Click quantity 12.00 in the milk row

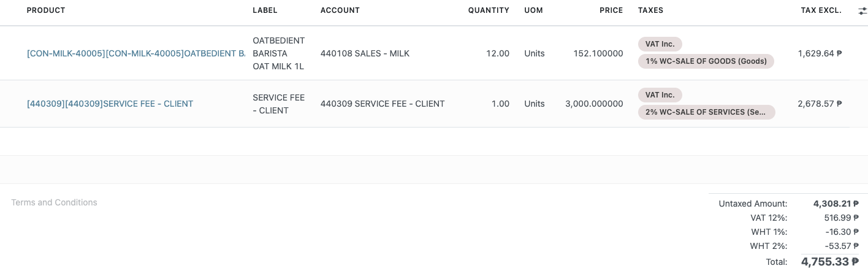tap(498, 53)
